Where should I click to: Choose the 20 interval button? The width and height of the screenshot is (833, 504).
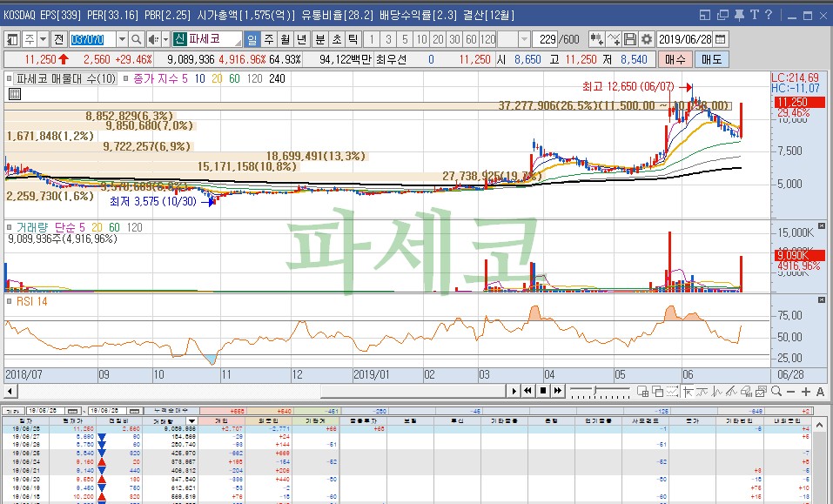pos(439,39)
